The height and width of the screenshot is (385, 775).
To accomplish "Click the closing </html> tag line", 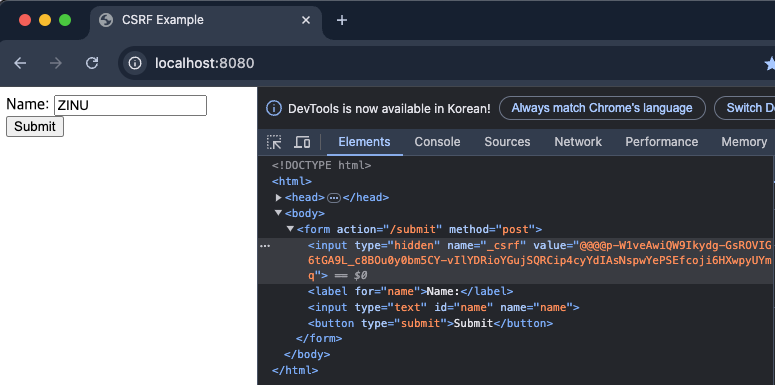I will [295, 370].
